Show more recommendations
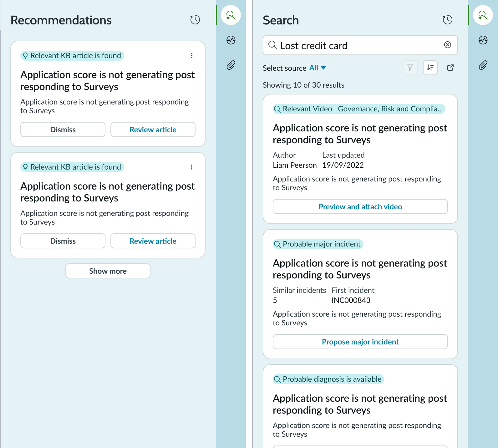The width and height of the screenshot is (498, 448). tap(108, 271)
